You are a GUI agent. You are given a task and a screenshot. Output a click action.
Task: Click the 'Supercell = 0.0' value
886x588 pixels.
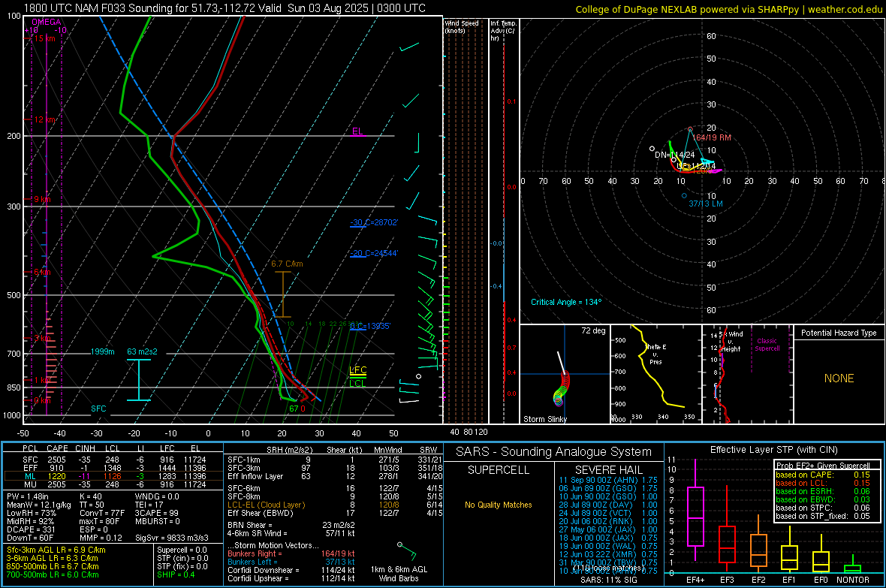[182, 550]
